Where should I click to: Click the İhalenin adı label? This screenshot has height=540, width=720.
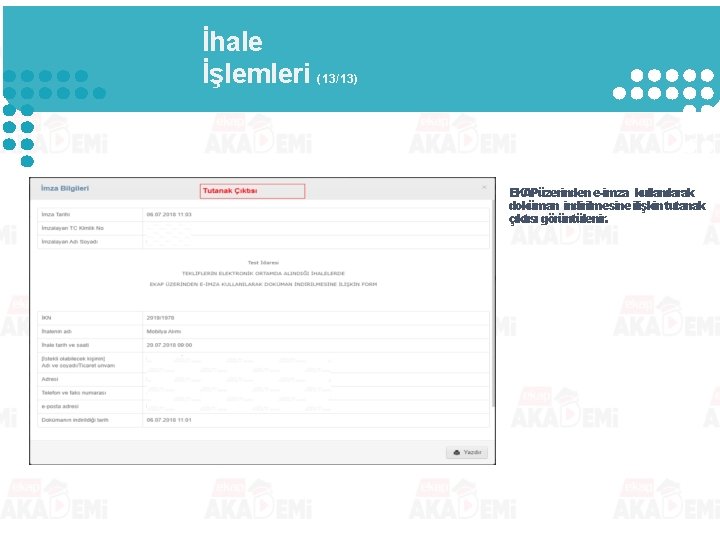[x=56, y=332]
